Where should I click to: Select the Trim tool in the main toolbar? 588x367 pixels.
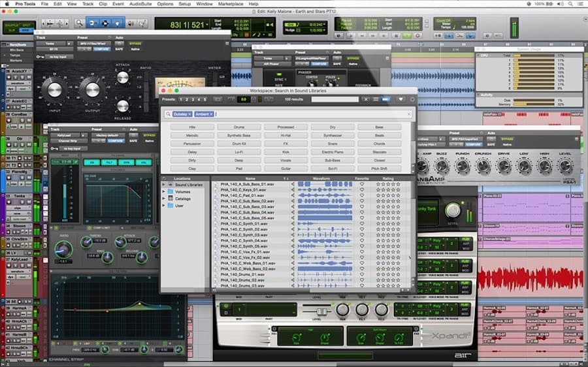click(92, 24)
